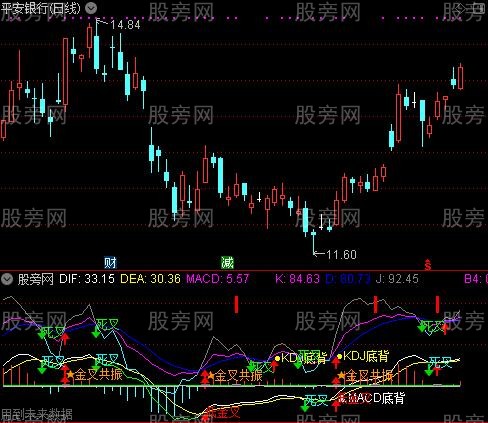This screenshot has height=423, width=488.
Task: Select the MACD: 5.57 readout
Action: click(218, 279)
